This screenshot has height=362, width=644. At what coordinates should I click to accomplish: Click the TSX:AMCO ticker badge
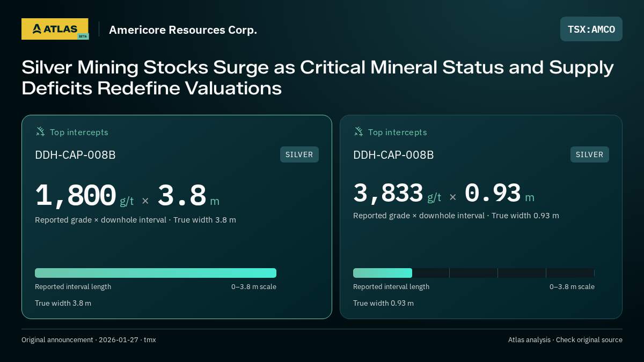[591, 29]
